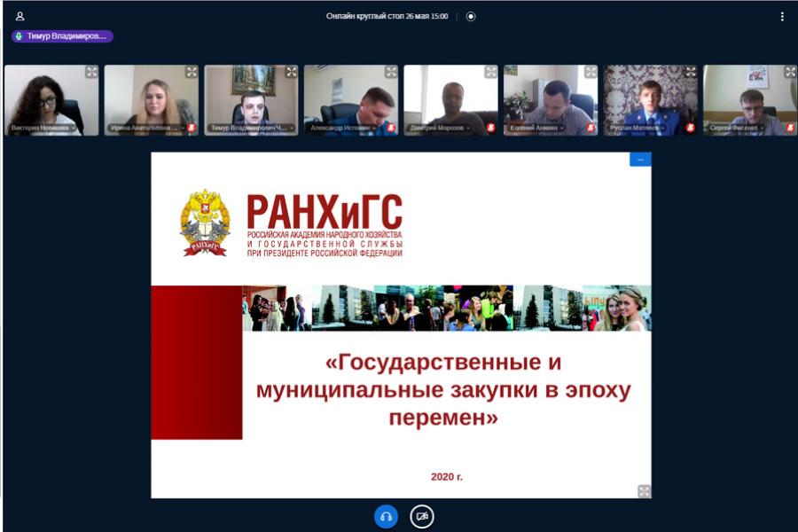Screen dimensions: 798x532
Task: Expand Евгений Аникин video to fullscreen
Action: coord(591,72)
